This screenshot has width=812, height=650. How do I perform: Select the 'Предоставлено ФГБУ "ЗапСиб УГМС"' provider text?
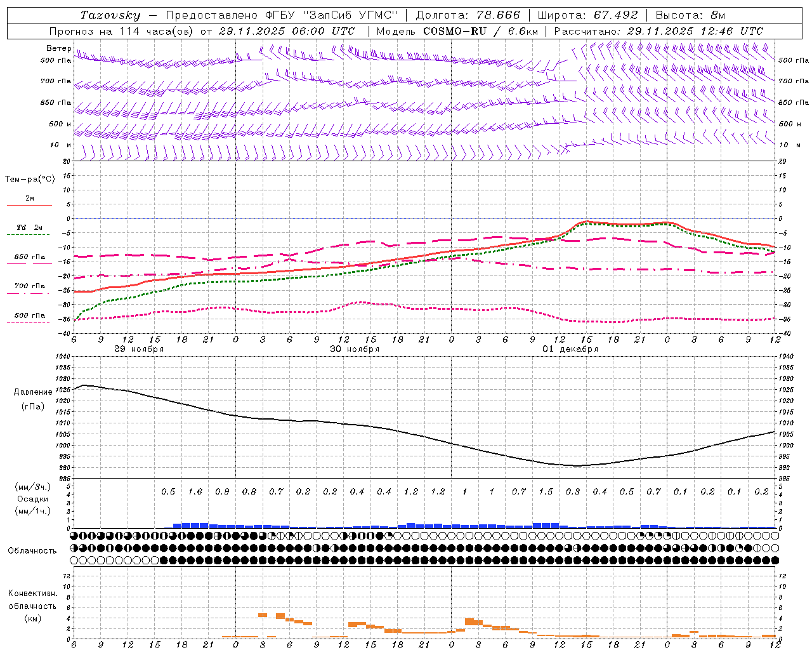[x=281, y=15]
